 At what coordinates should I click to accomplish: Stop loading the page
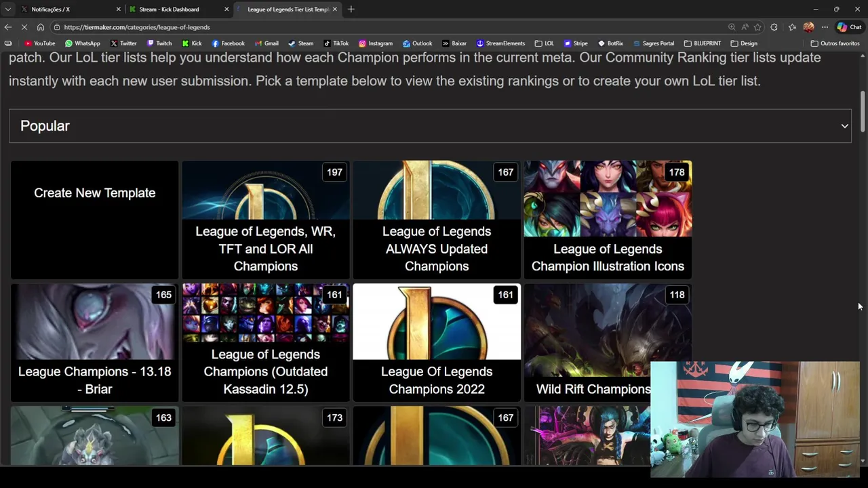click(x=24, y=27)
